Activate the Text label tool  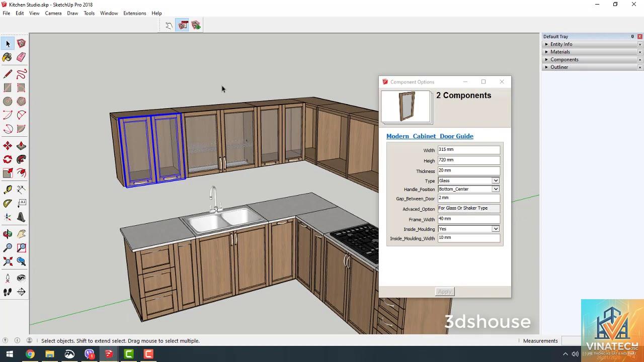coord(21,203)
